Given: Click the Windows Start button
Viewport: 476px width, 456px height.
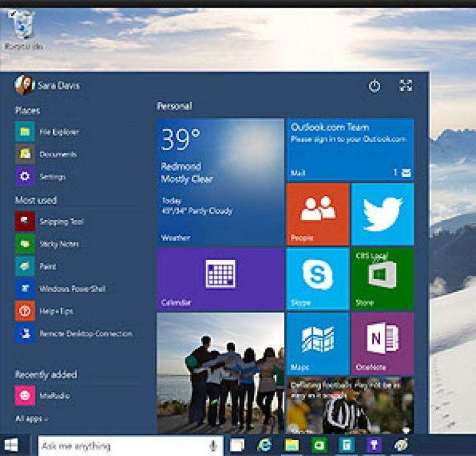Looking at the screenshot, I should click(11, 445).
